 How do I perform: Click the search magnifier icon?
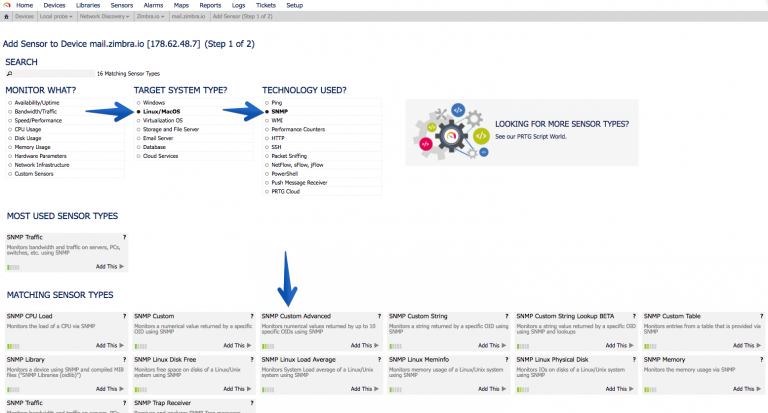coord(9,73)
